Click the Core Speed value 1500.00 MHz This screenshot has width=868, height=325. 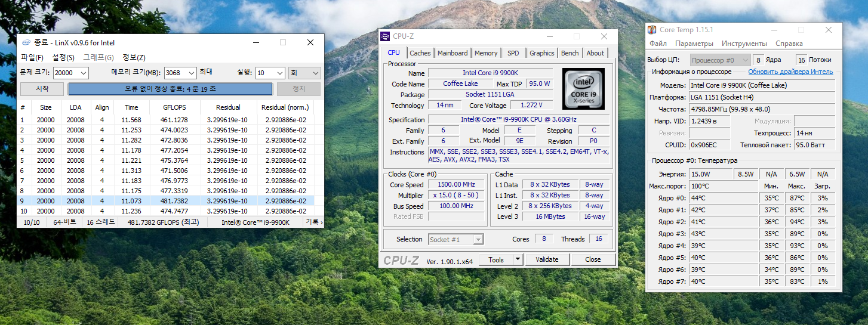pyautogui.click(x=457, y=185)
